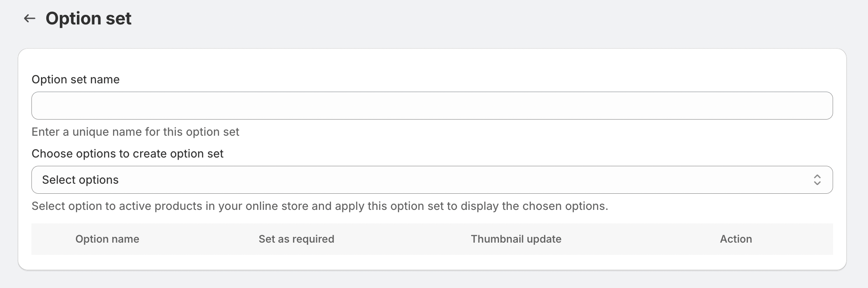Click 'Enter a unique name' helper text
868x288 pixels.
click(x=135, y=132)
